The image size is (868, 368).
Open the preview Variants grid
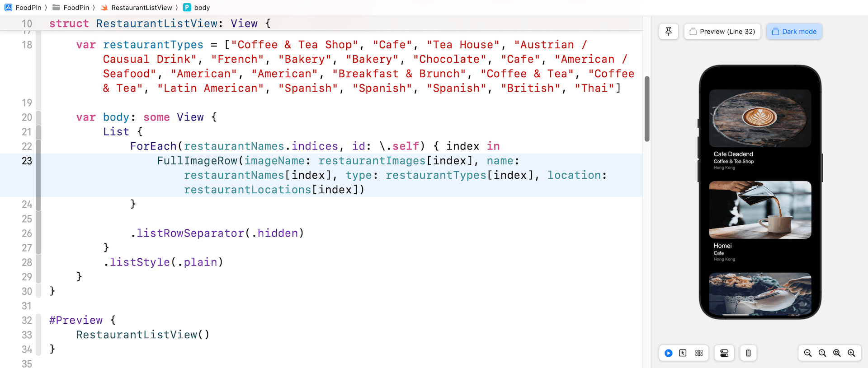pyautogui.click(x=699, y=353)
